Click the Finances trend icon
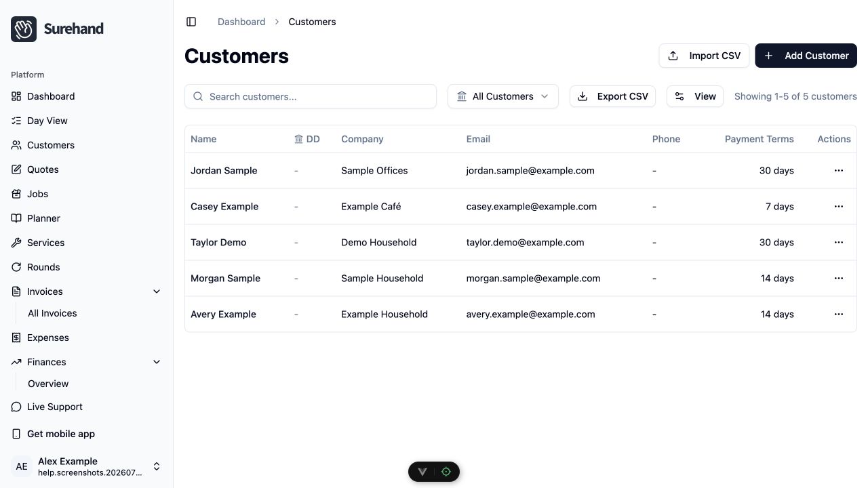 click(x=16, y=362)
